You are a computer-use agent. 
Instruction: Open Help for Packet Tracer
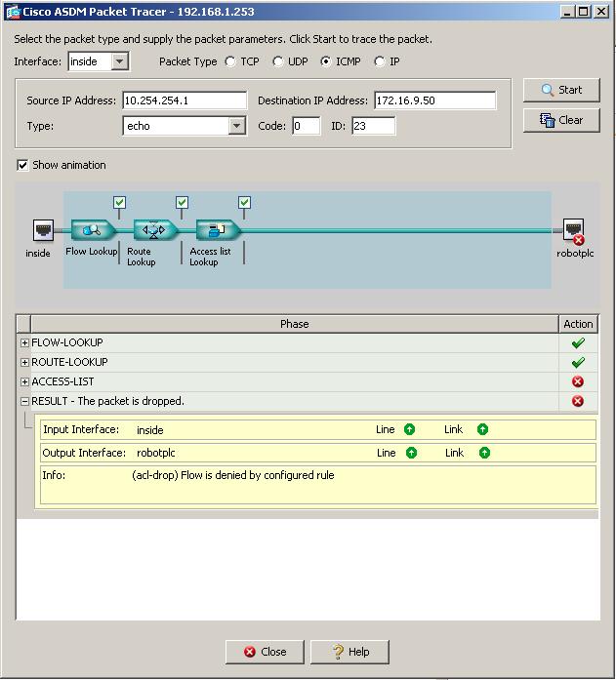coord(349,652)
